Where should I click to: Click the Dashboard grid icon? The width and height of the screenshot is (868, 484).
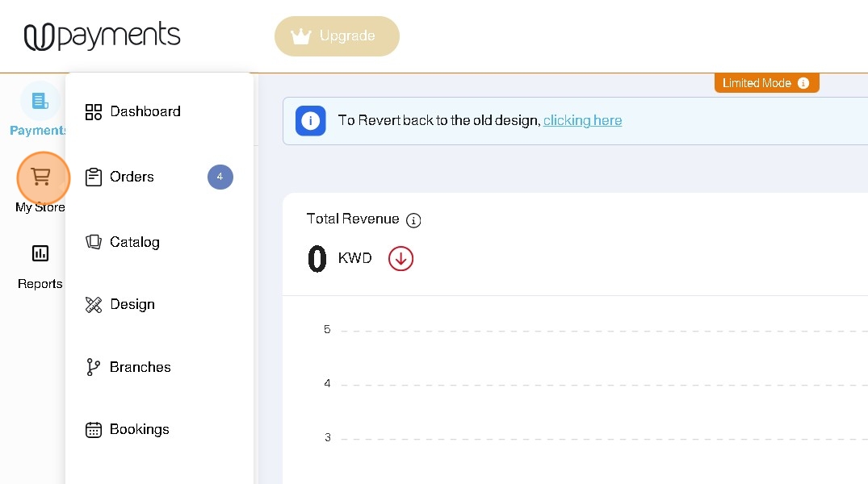[x=94, y=112]
